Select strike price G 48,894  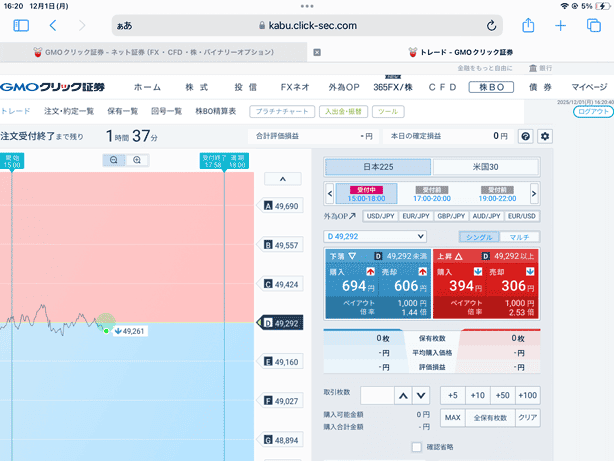click(x=281, y=440)
